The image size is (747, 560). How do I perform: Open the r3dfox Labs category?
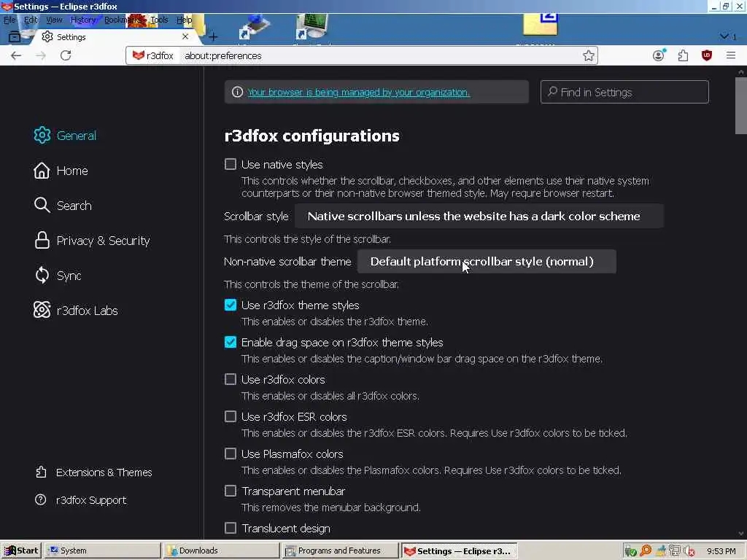point(76,311)
